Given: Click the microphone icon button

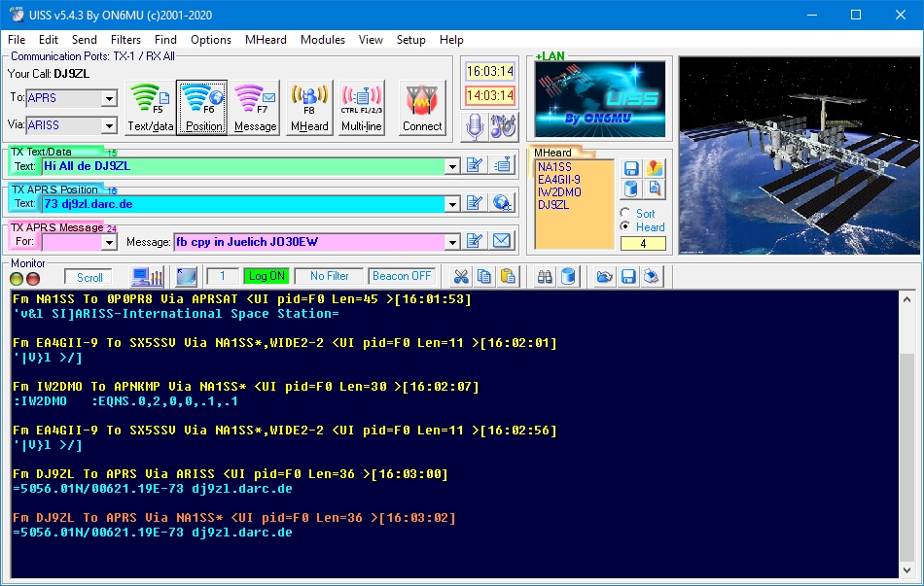Looking at the screenshot, I should [x=475, y=126].
